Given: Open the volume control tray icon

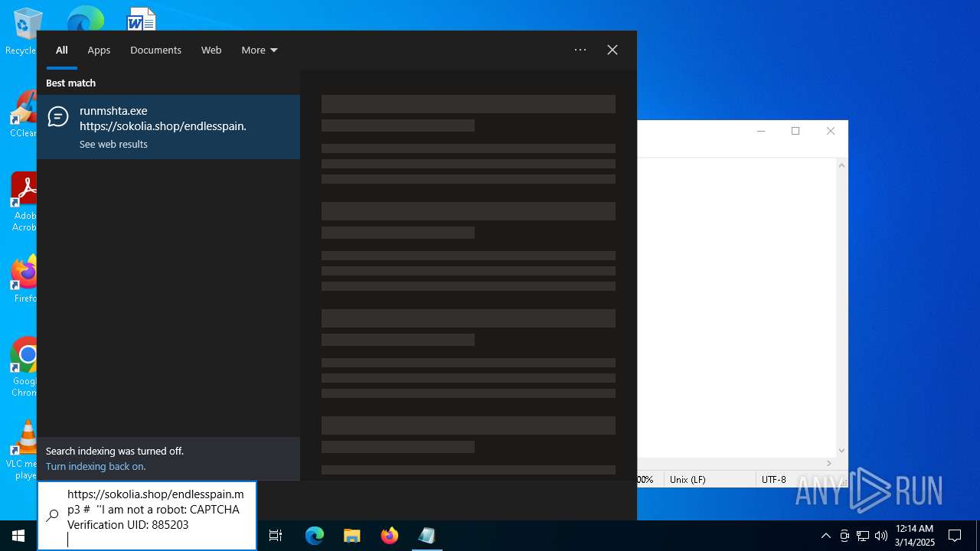Looking at the screenshot, I should coord(881,536).
